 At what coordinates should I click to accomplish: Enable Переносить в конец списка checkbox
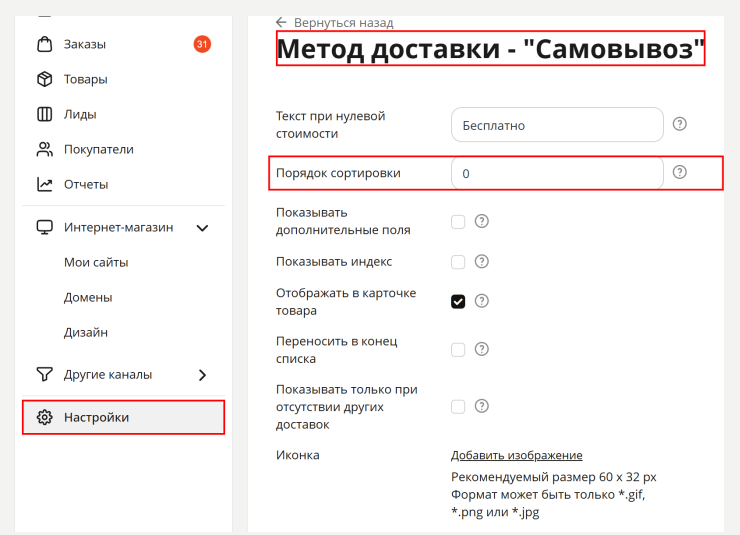[x=458, y=350]
